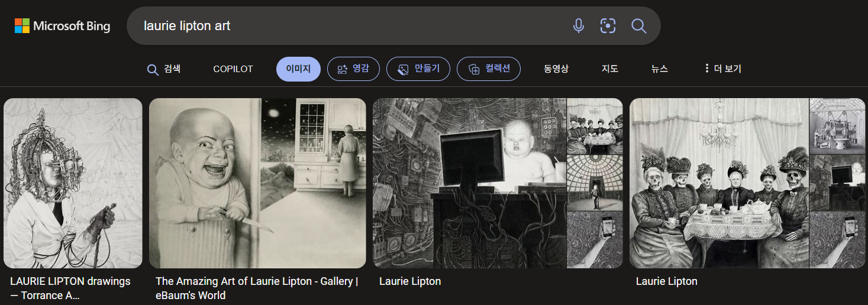Open the 만들기 tab
Image resolution: width=868 pixels, height=305 pixels.
click(418, 69)
